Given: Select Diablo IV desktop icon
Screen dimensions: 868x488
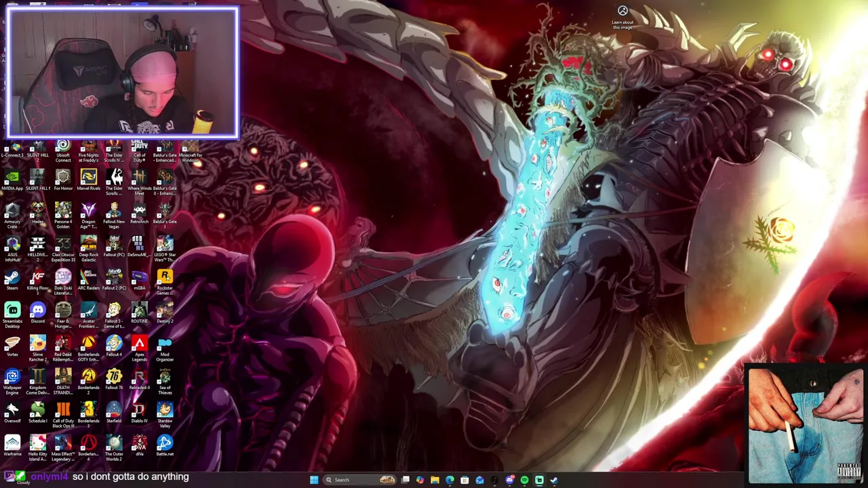Looking at the screenshot, I should (x=139, y=413).
